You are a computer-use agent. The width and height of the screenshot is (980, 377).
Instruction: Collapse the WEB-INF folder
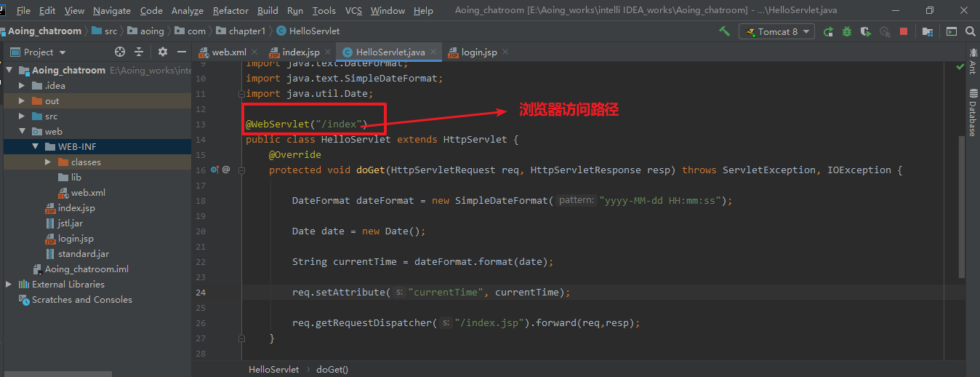pos(35,147)
